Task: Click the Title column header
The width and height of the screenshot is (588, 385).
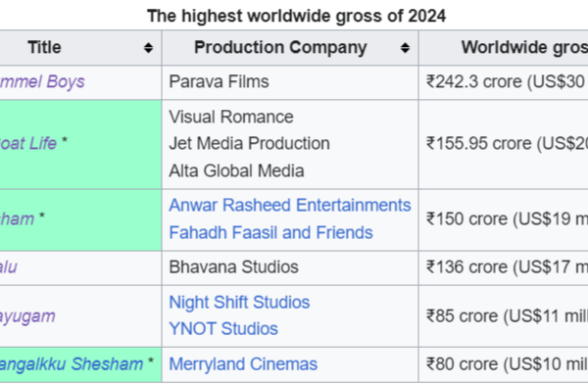Action: pos(80,48)
